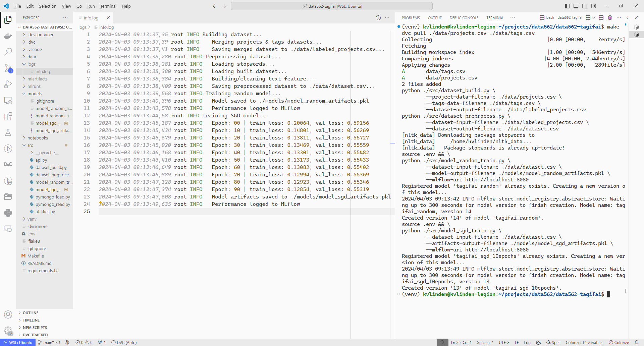The image size is (644, 346).
Task: Open Run and Debug view
Action: click(8, 84)
